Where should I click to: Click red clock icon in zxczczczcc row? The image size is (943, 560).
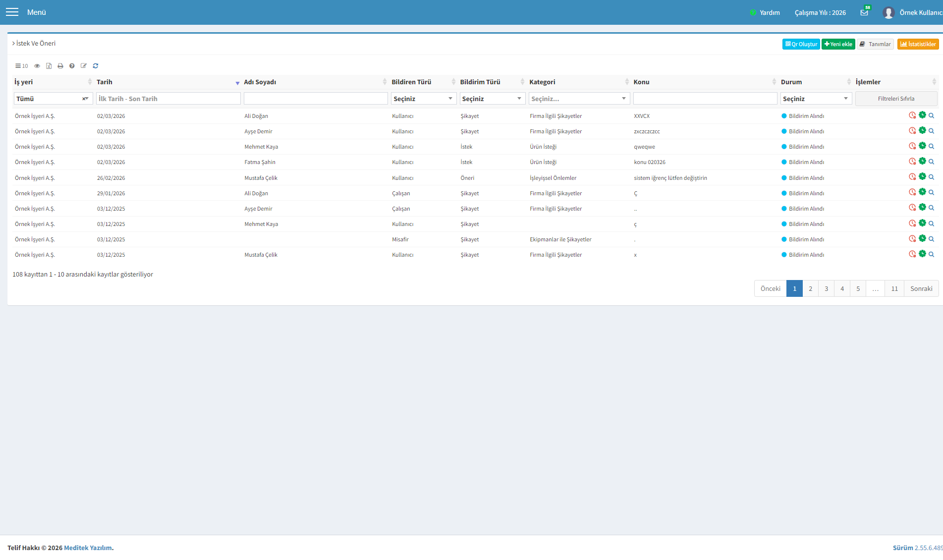click(912, 131)
